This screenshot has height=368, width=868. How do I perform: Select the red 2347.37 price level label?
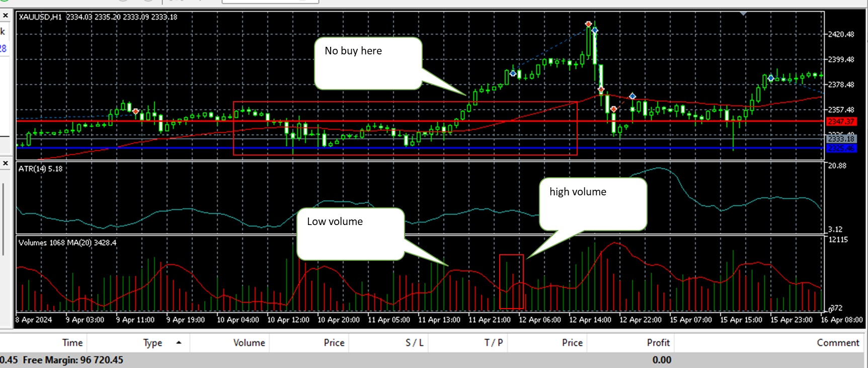(x=841, y=121)
